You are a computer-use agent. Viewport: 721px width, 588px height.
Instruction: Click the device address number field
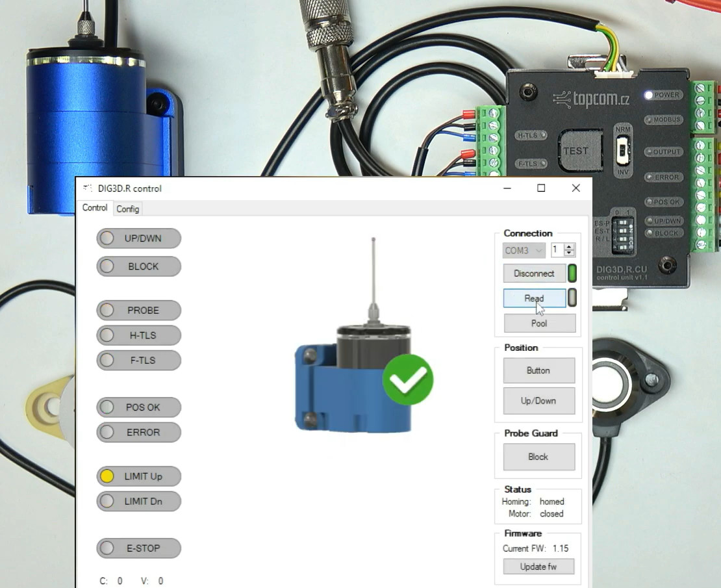(x=557, y=250)
